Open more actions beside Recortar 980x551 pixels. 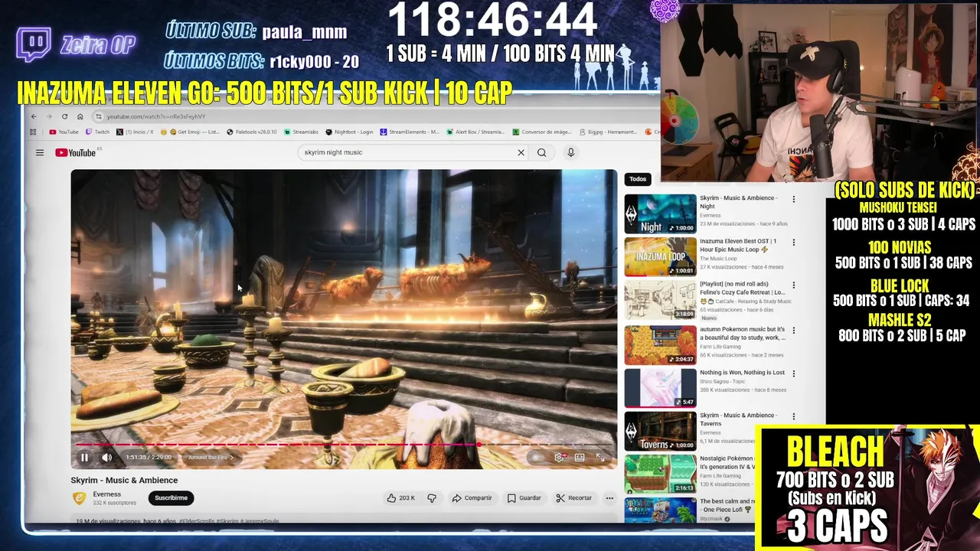tap(609, 498)
